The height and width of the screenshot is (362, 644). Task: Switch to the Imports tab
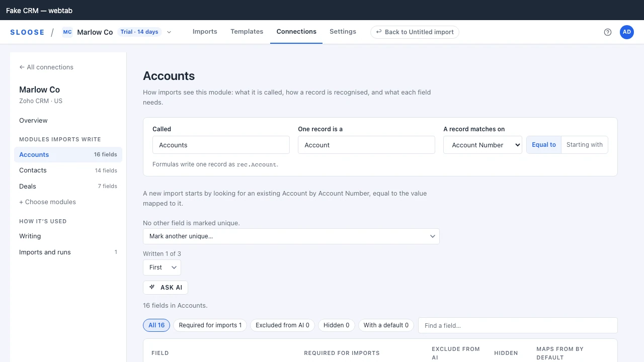click(205, 32)
